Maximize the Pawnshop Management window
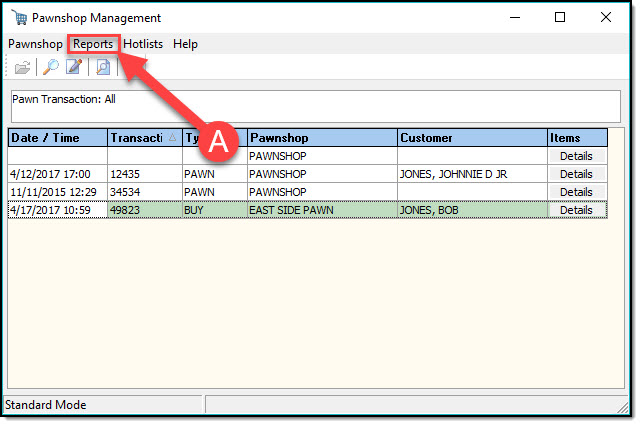This screenshot has height=425, width=640. (x=560, y=18)
